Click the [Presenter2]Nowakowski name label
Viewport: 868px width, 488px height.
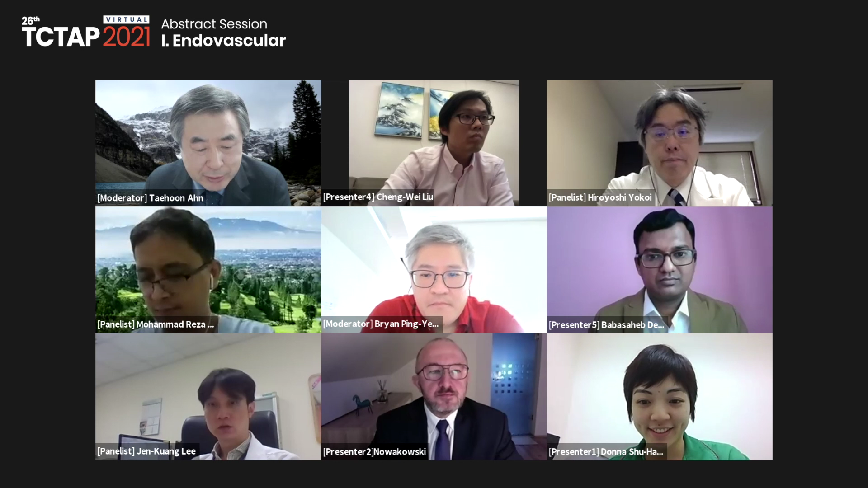click(x=374, y=451)
